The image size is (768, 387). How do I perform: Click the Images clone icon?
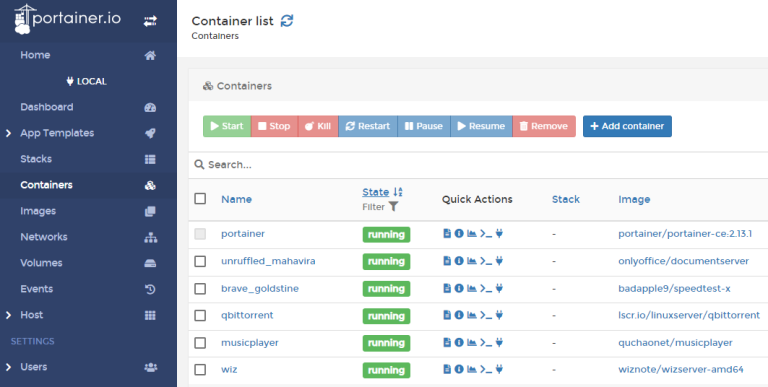[150, 211]
